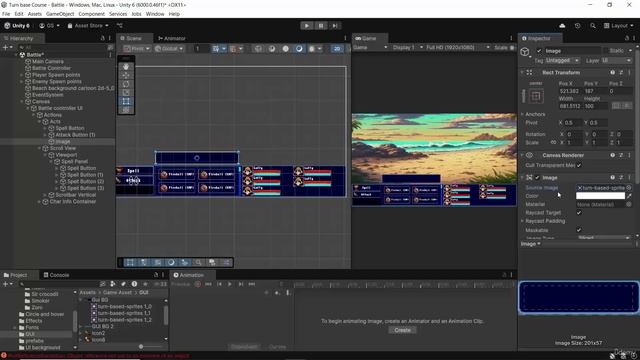This screenshot has height=360, width=640.
Task: Click the color eyedropper icon
Action: (629, 196)
